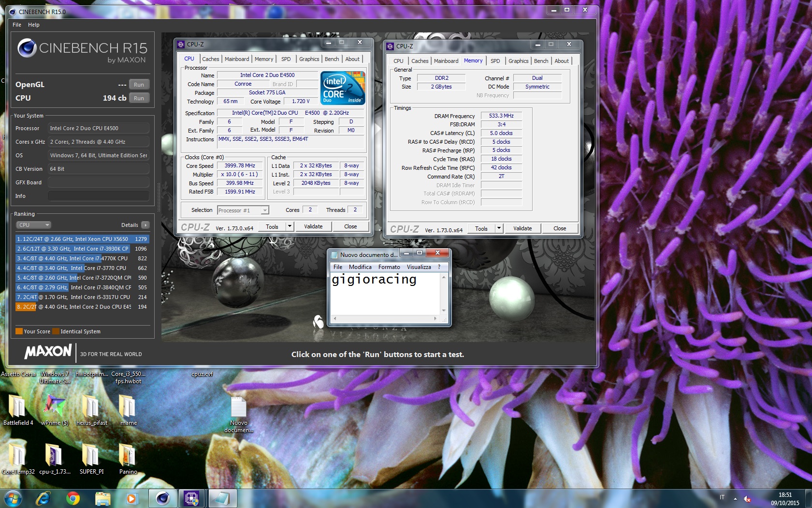The width and height of the screenshot is (812, 508).
Task: Click the IT language indicator
Action: point(722,497)
